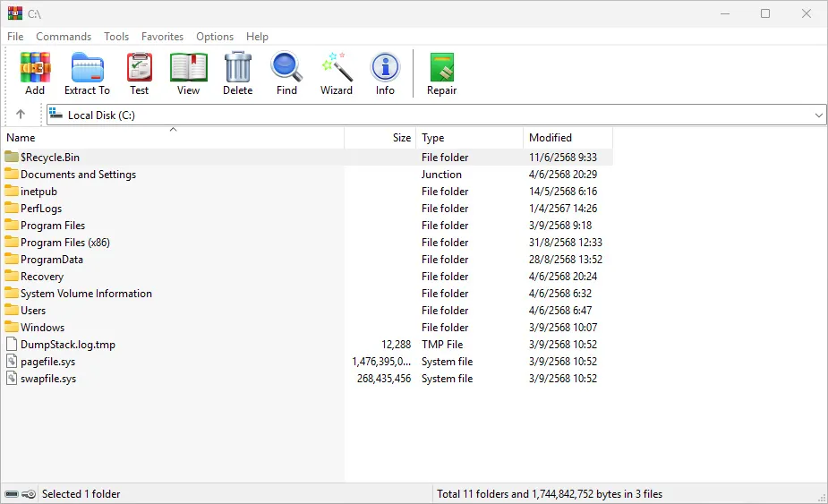828x504 pixels.
Task: Click the Selected 1 folder status text
Action: click(81, 494)
